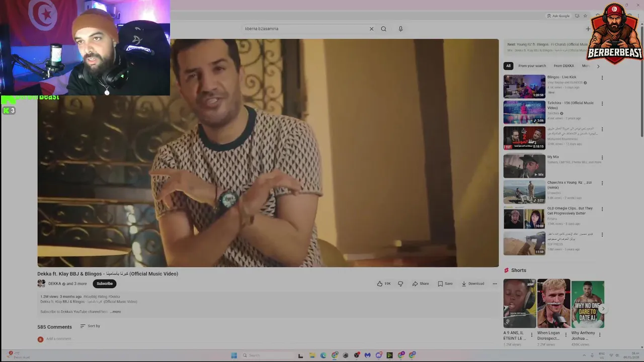
Task: Open 'OLD Omegle Clips' video title
Action: click(570, 211)
